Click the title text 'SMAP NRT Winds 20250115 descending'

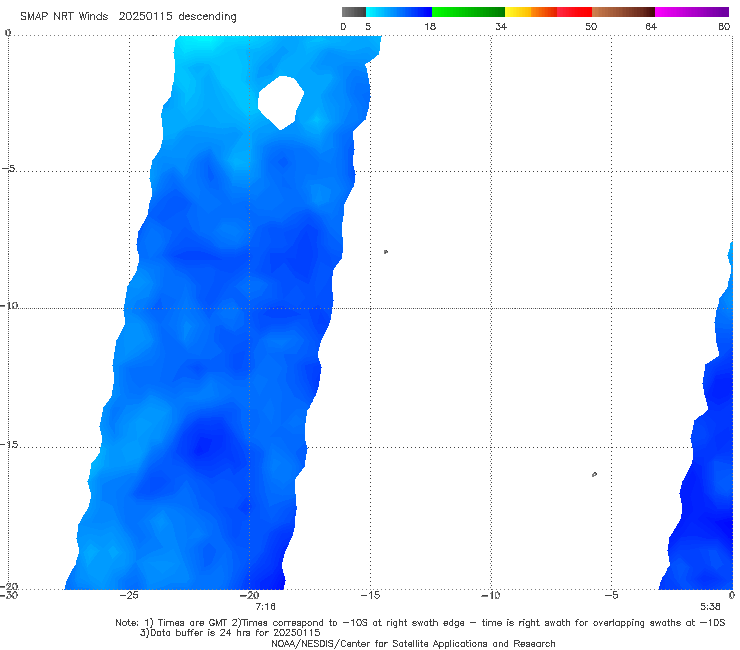tap(128, 17)
